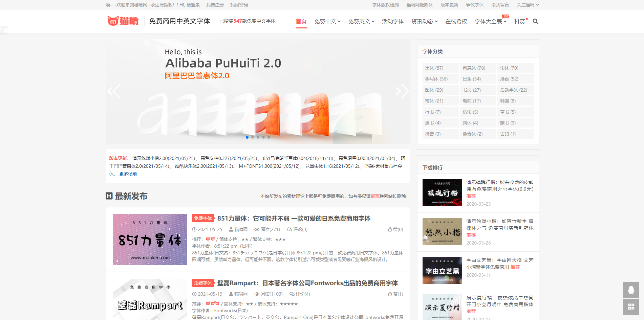This screenshot has width=644, height=320.
Task: Like the 壁磊Rampart post, 赞(1)
Action: [395, 294]
